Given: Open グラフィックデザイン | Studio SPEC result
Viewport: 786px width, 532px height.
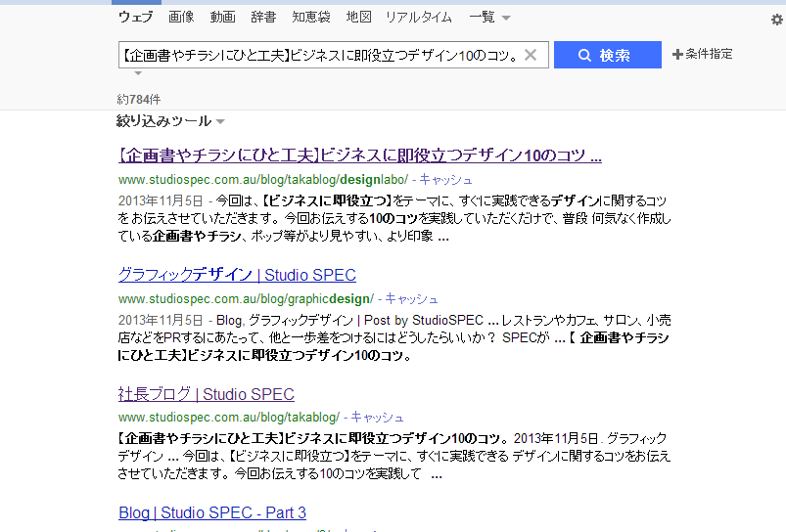Looking at the screenshot, I should (x=237, y=275).
